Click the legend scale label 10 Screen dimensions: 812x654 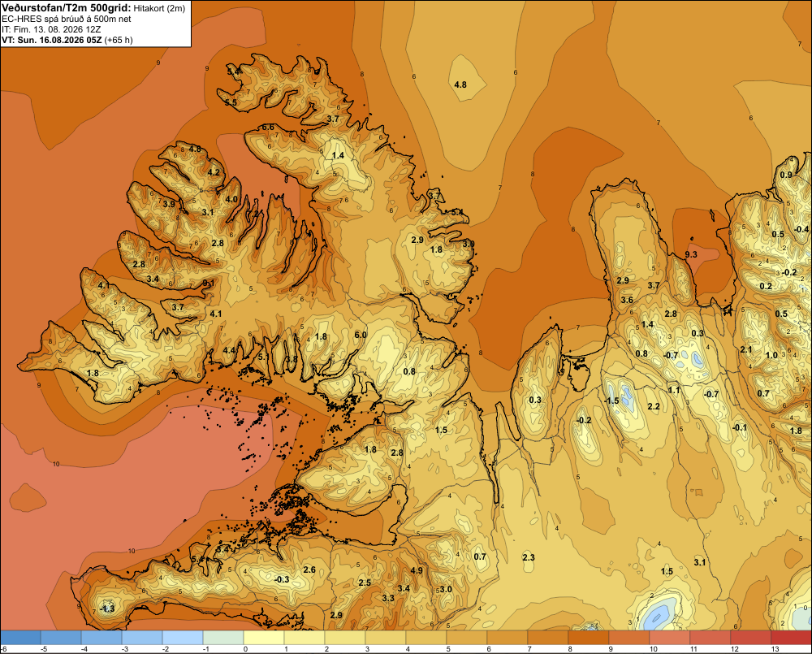coord(654,649)
